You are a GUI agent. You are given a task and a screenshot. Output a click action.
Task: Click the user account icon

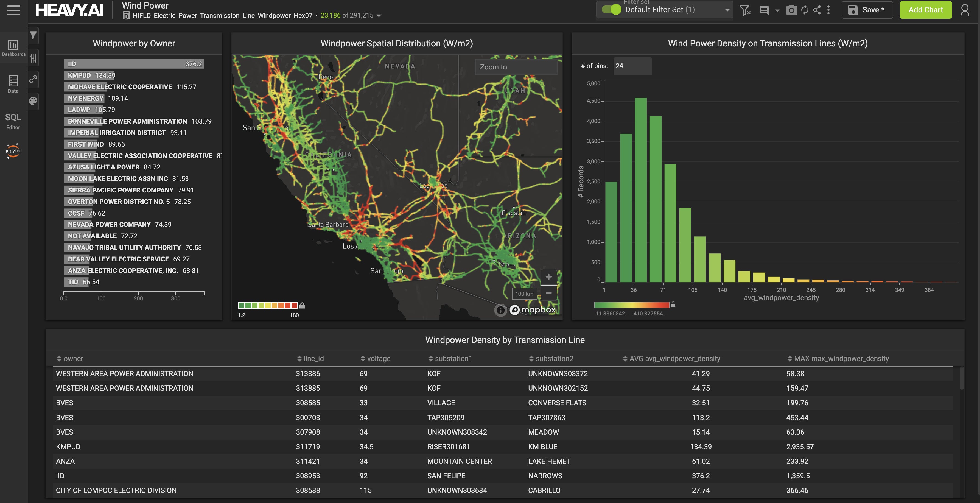964,10
